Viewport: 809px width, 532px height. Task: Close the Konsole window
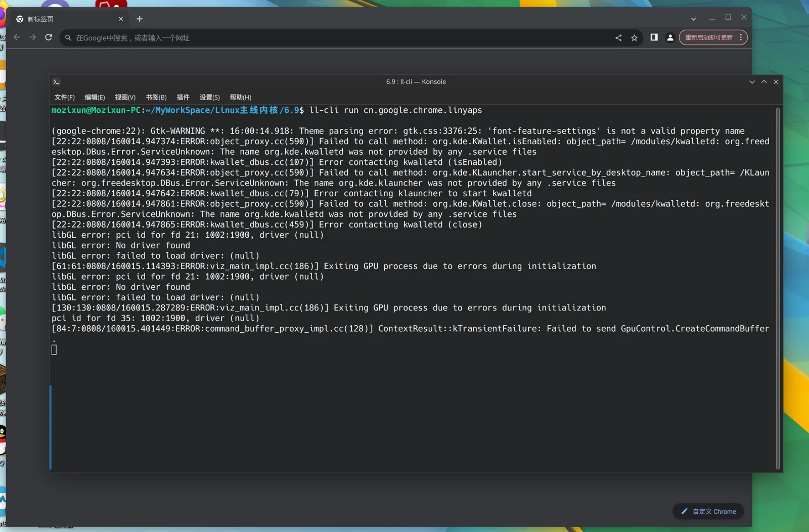coord(776,82)
